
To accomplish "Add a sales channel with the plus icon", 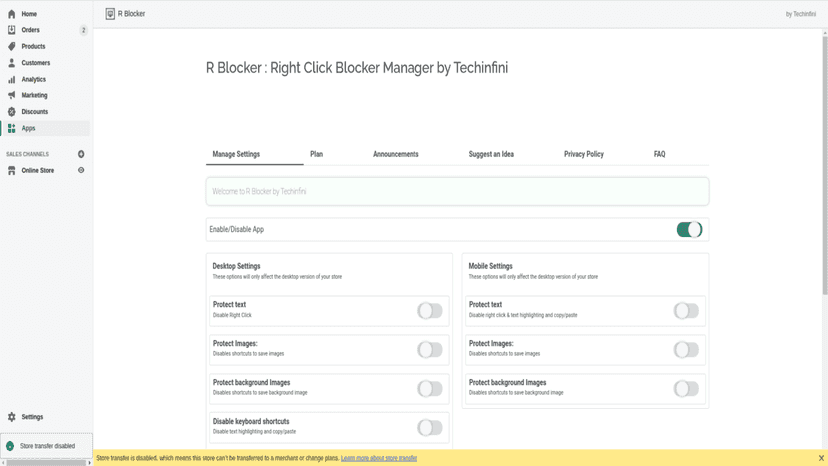I will (81, 154).
